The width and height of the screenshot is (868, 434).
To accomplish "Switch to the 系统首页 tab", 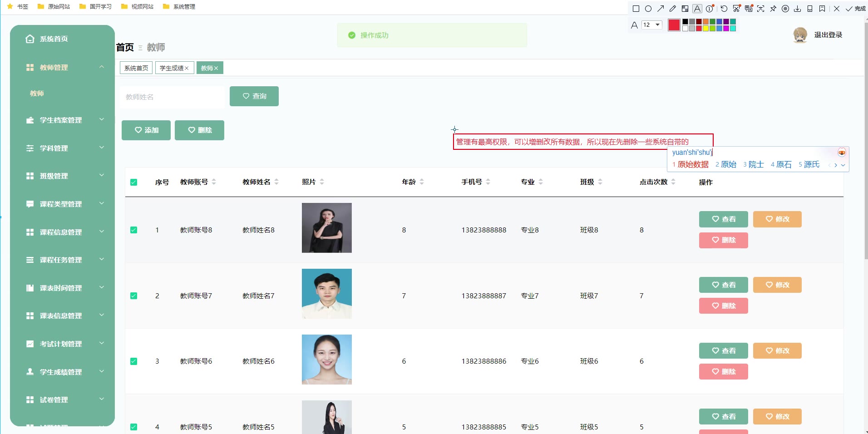I will click(x=136, y=68).
